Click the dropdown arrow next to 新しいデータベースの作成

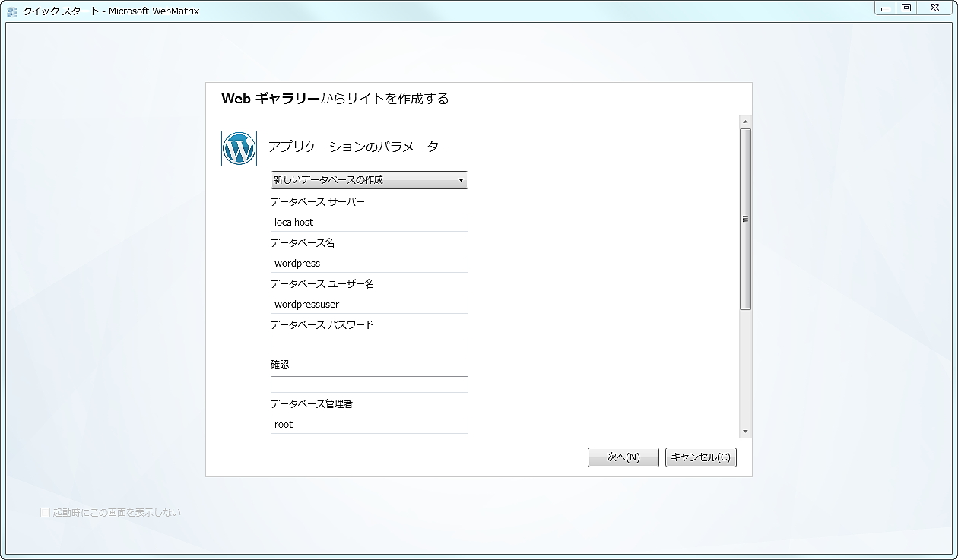459,180
